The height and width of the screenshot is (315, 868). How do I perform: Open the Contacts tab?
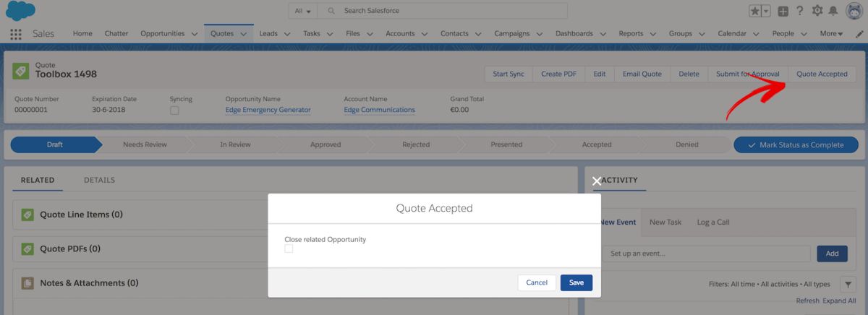pyautogui.click(x=454, y=33)
